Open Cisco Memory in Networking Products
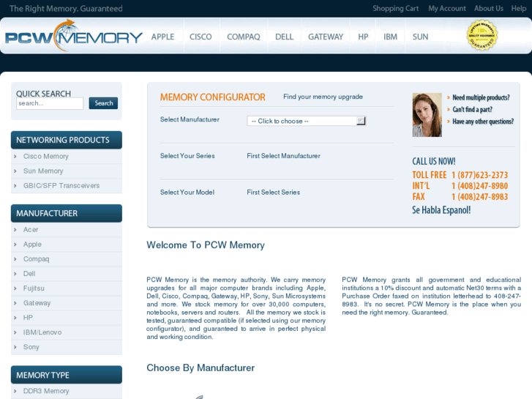532x399 pixels. [x=46, y=156]
